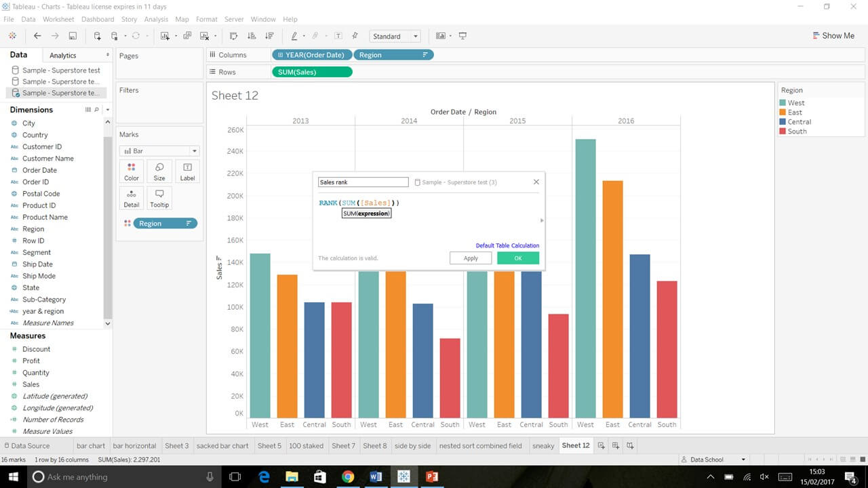The image size is (868, 488).
Task: Sort ascending using the toolbar icon
Action: (252, 36)
